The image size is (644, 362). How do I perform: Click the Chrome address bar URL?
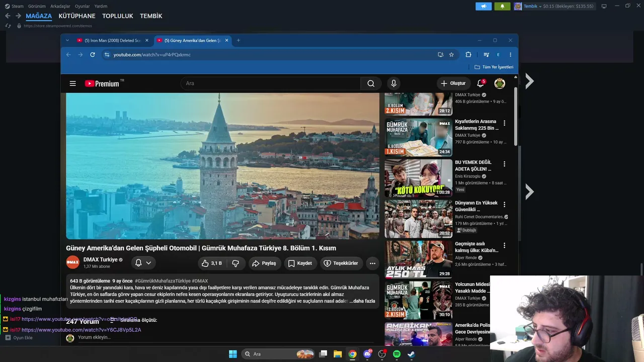point(152,55)
